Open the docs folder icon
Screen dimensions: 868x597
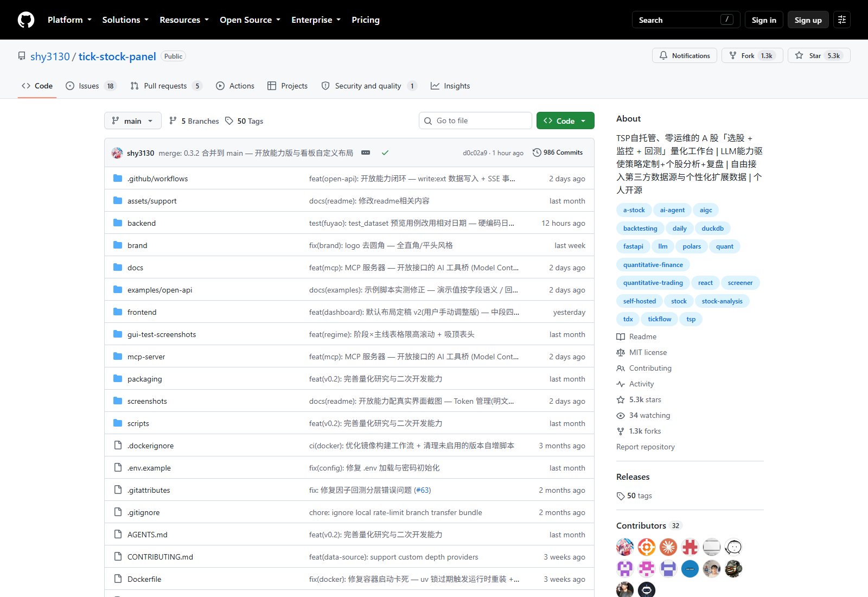[x=118, y=267]
